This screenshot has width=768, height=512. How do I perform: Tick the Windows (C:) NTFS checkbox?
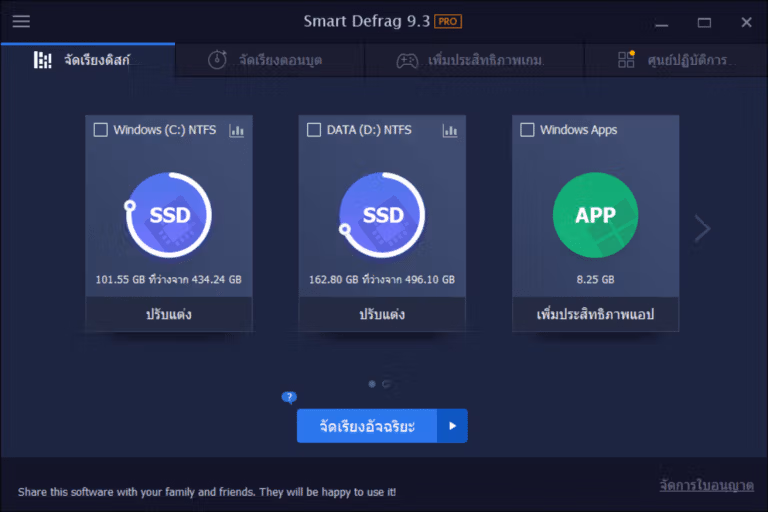100,130
